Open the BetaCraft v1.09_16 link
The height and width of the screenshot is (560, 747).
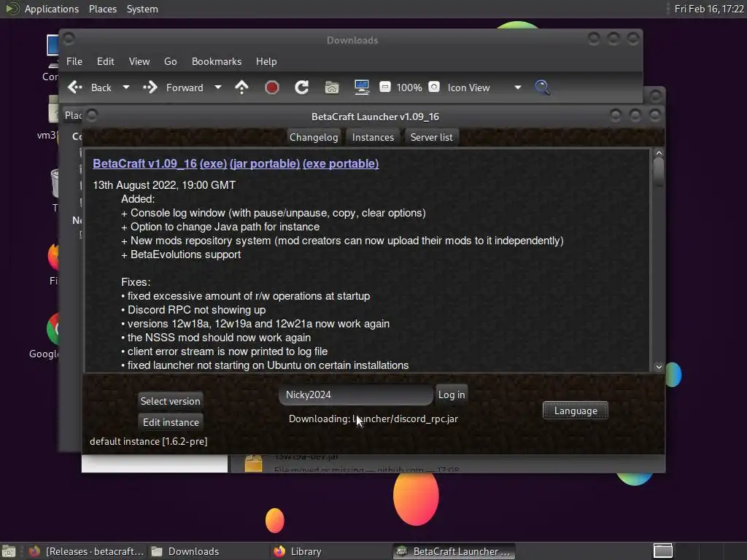click(145, 164)
